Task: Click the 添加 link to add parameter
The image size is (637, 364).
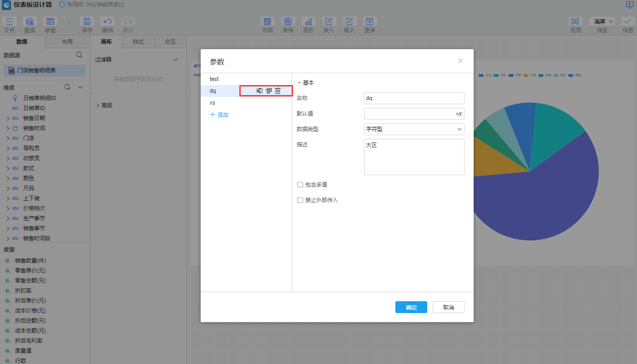Action: coord(219,115)
